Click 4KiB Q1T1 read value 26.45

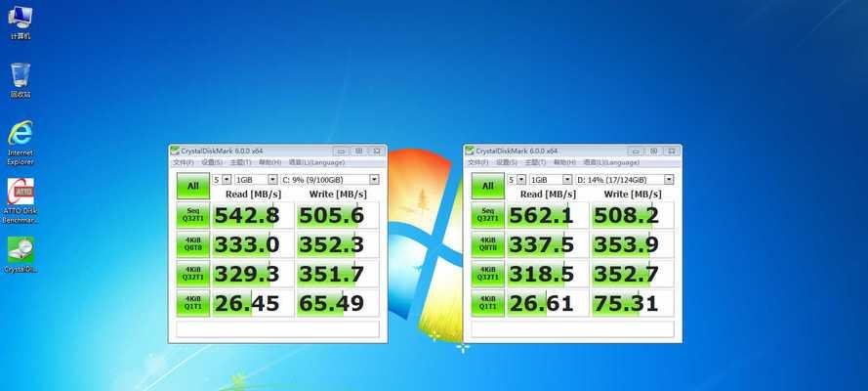tap(253, 303)
